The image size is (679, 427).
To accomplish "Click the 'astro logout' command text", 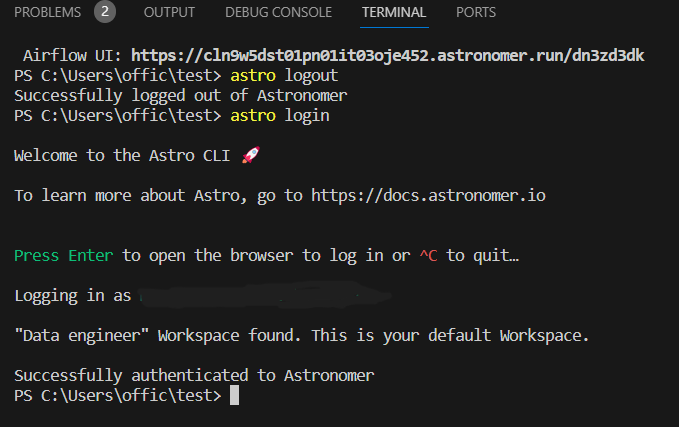I will click(x=284, y=76).
